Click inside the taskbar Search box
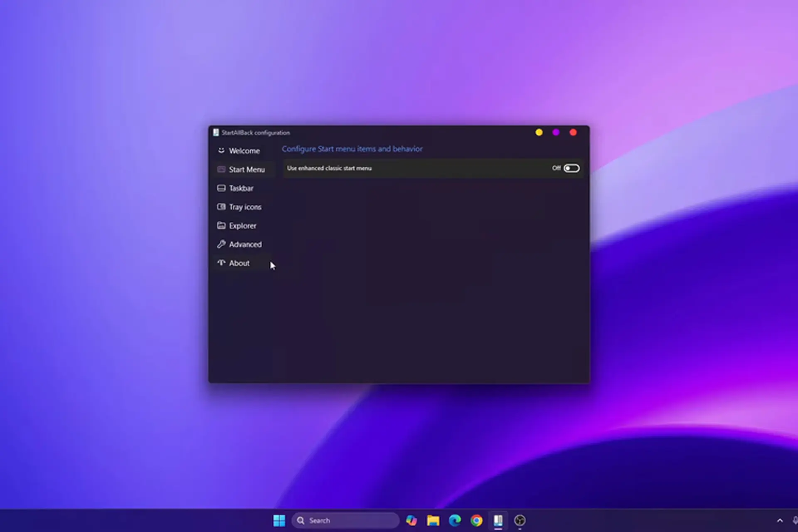 coord(345,520)
